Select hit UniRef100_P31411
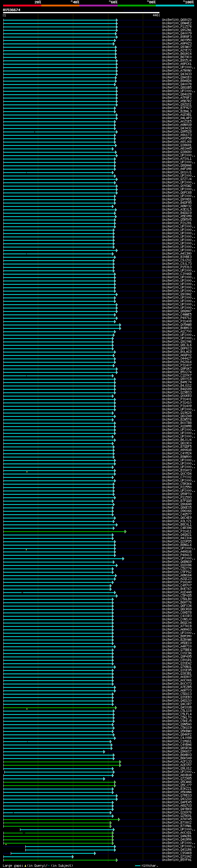 (x=177, y=531)
